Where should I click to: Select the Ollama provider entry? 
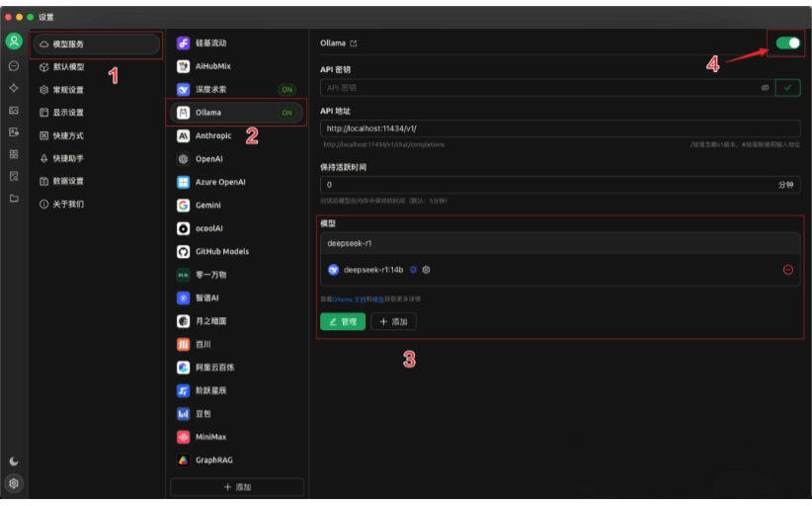point(236,113)
